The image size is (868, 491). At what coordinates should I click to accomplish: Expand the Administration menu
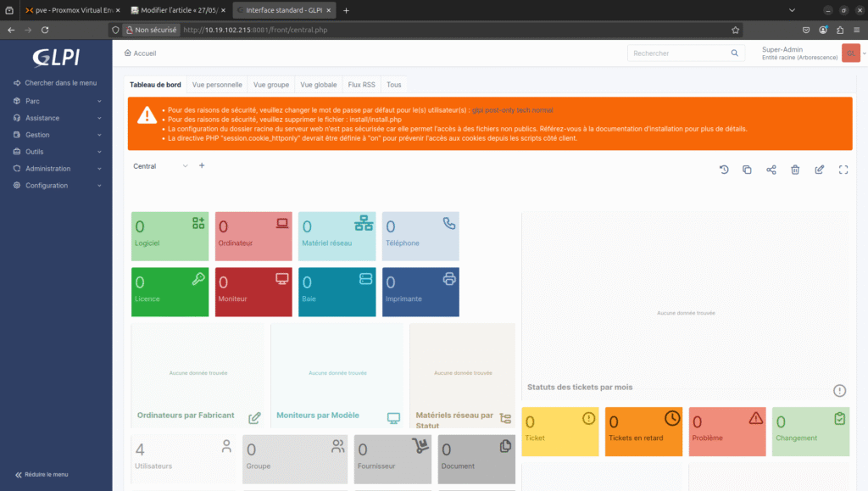(56, 169)
